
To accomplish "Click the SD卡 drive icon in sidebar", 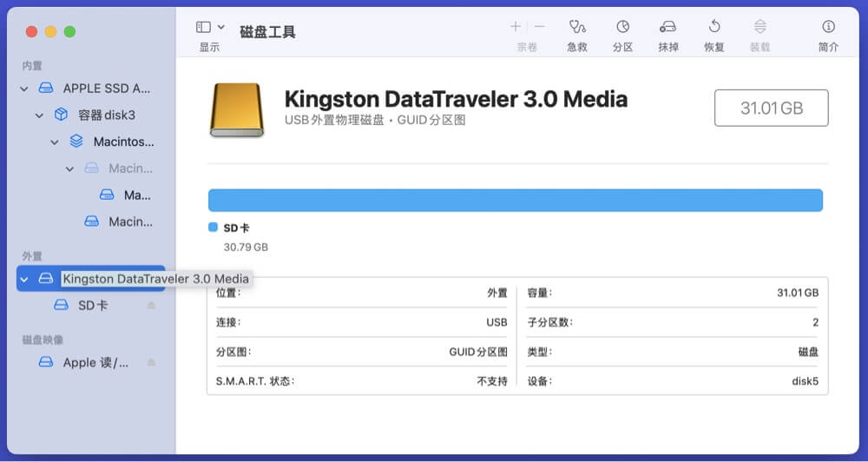I will pyautogui.click(x=61, y=305).
